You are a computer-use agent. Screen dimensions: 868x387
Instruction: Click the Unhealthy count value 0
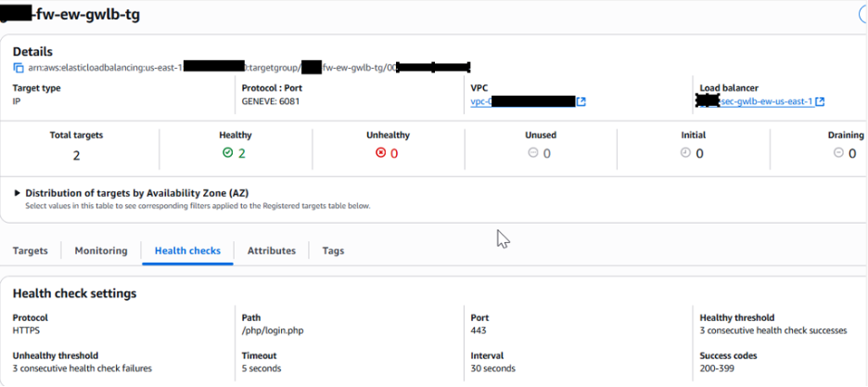[x=394, y=154]
